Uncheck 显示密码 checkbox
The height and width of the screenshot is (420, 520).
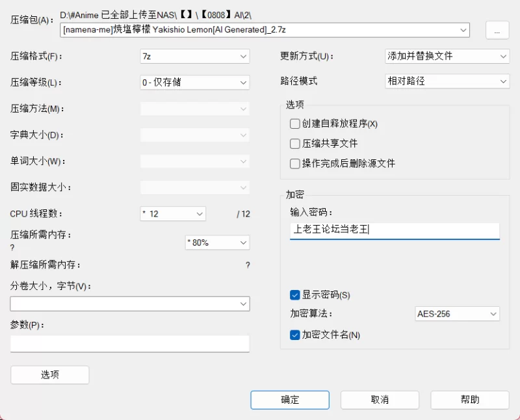coord(295,295)
